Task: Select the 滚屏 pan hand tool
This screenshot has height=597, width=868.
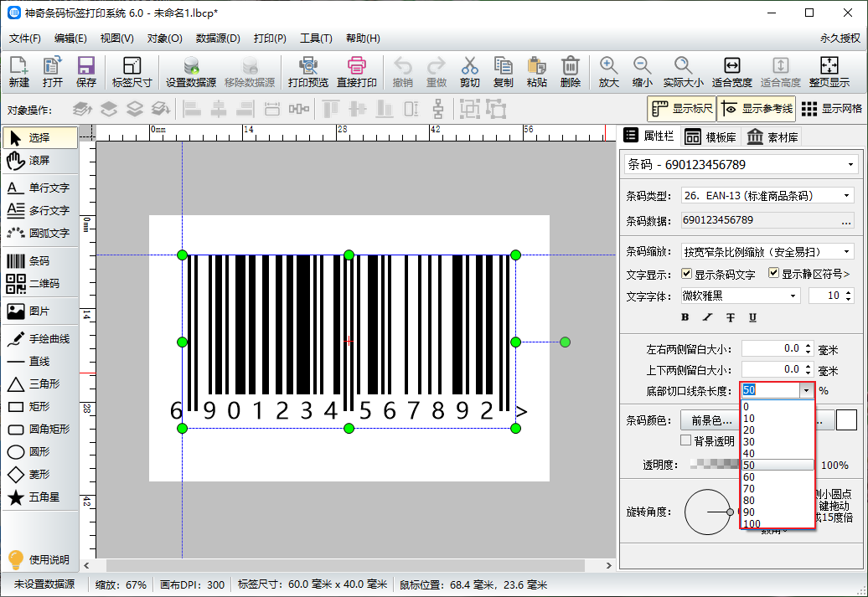Action: [x=40, y=161]
